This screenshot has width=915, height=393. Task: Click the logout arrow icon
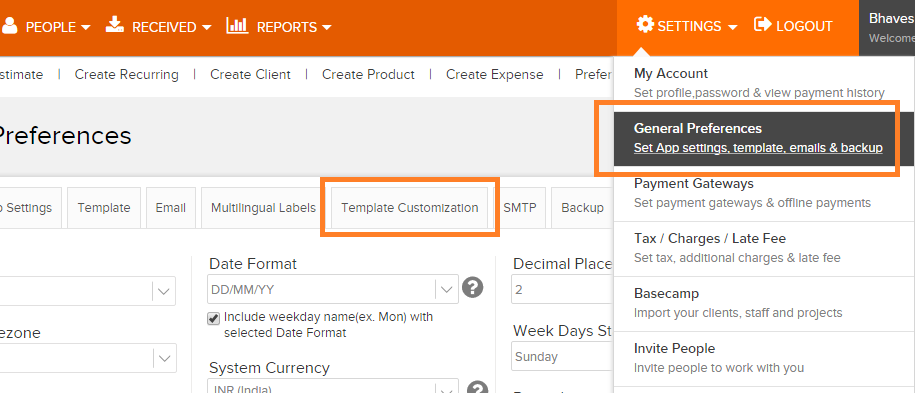coord(763,25)
